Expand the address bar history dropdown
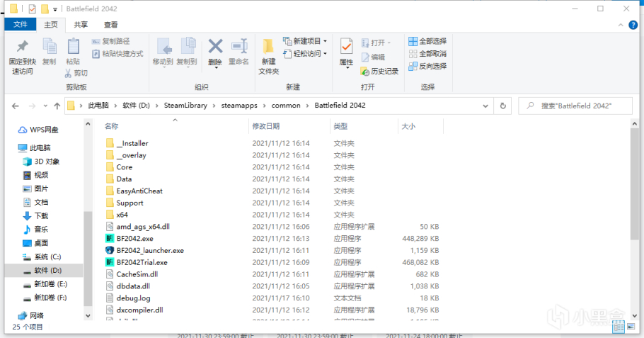 tap(485, 106)
